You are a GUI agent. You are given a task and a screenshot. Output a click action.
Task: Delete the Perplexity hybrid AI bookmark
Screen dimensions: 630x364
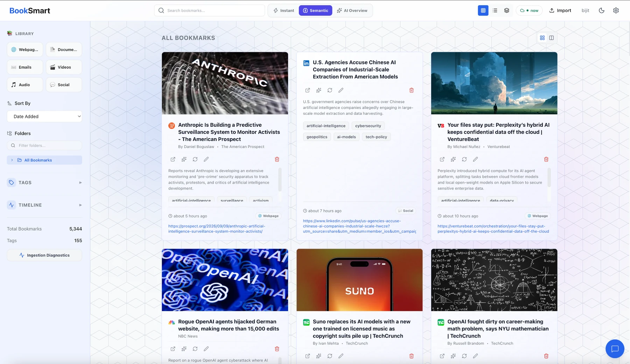[546, 159]
